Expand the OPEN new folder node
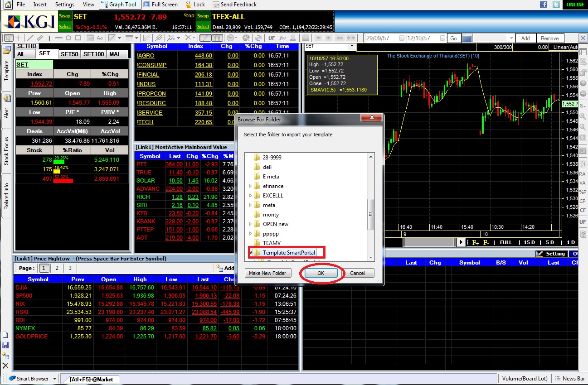This screenshot has height=385, width=588. point(251,224)
